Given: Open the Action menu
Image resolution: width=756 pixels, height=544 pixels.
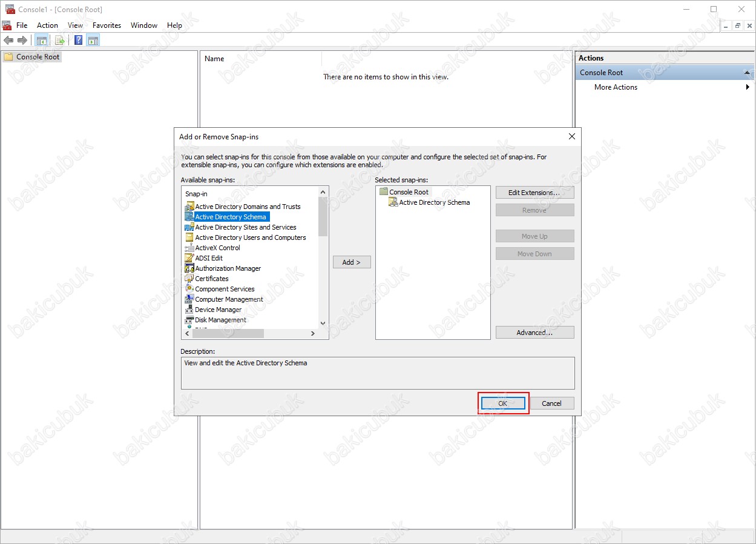Looking at the screenshot, I should (47, 25).
